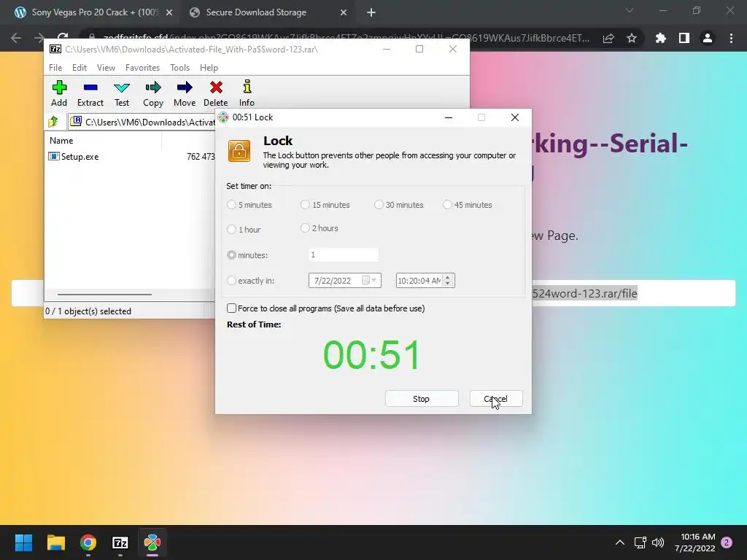Click the Setup.exe file icon
This screenshot has width=747, height=560.
[x=54, y=156]
